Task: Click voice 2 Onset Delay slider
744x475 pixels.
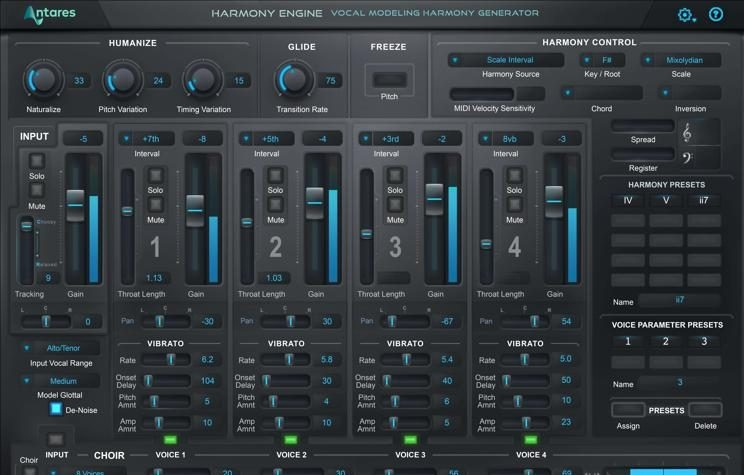Action: tap(286, 381)
